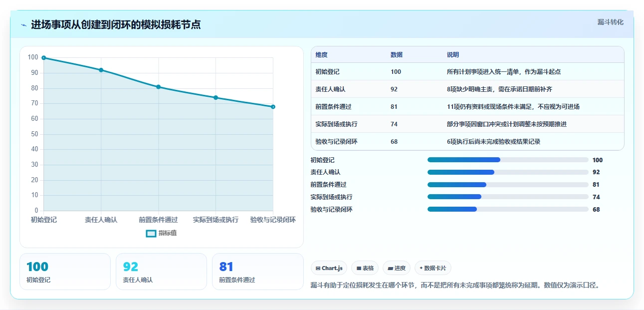Open the data card showing 100 初始登记

65,272
